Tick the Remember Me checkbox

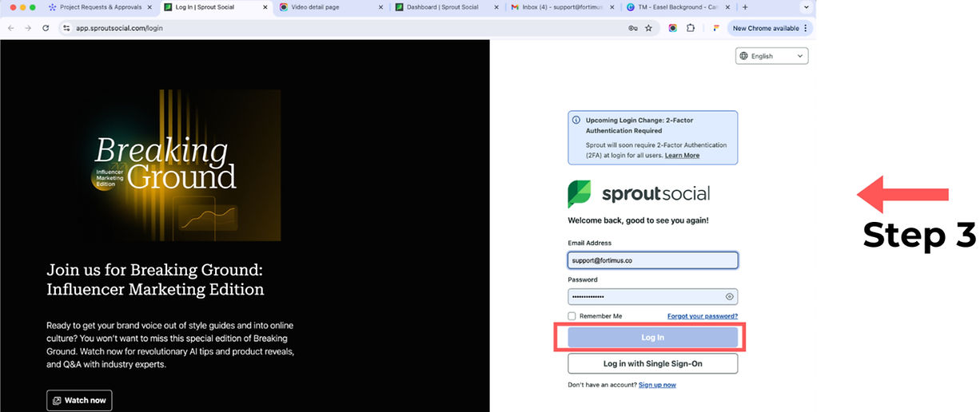(x=572, y=316)
